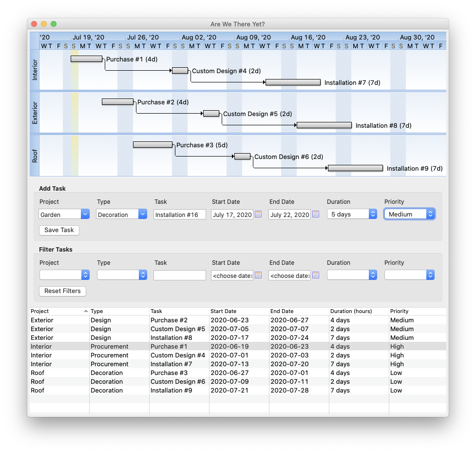Select the Purchase #1 gantt bar

pos(87,59)
